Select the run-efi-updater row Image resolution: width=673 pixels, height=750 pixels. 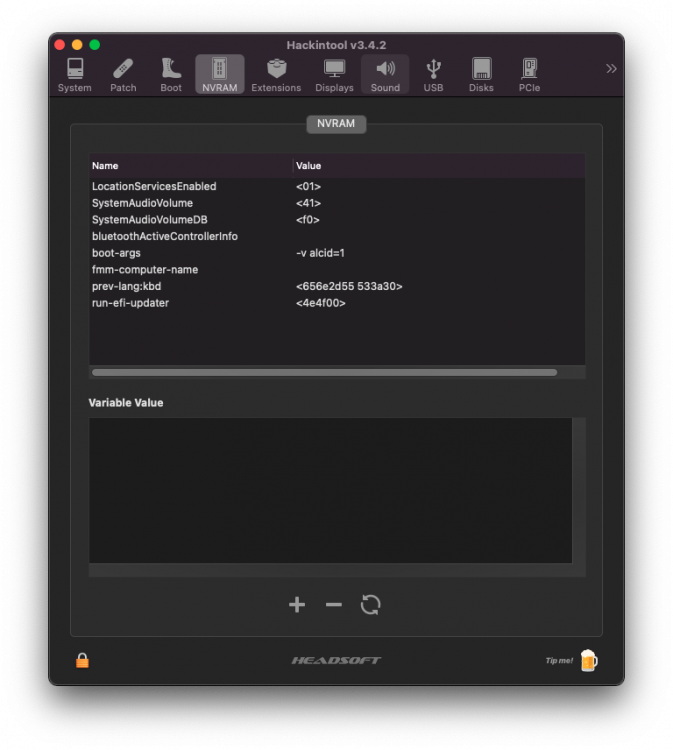[x=337, y=303]
